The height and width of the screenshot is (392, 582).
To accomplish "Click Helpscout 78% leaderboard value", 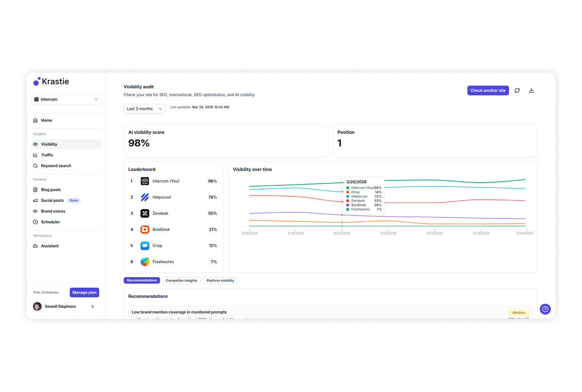I will 213,197.
